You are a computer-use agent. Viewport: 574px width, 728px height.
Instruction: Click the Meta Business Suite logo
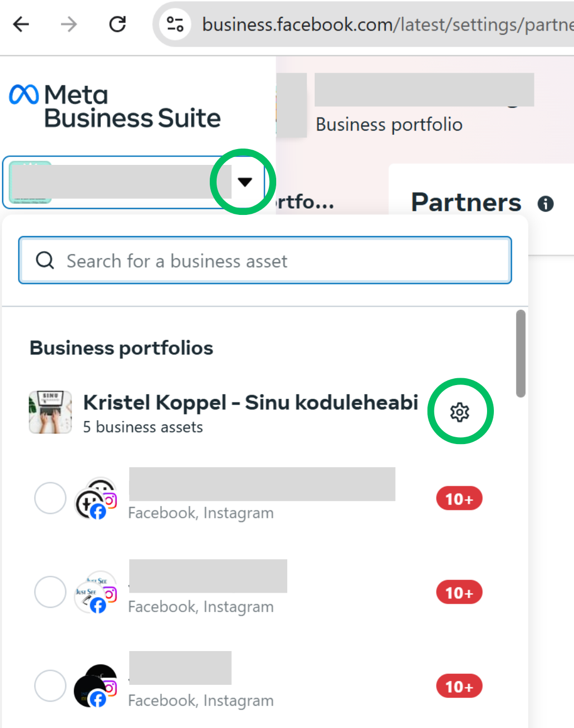(115, 106)
